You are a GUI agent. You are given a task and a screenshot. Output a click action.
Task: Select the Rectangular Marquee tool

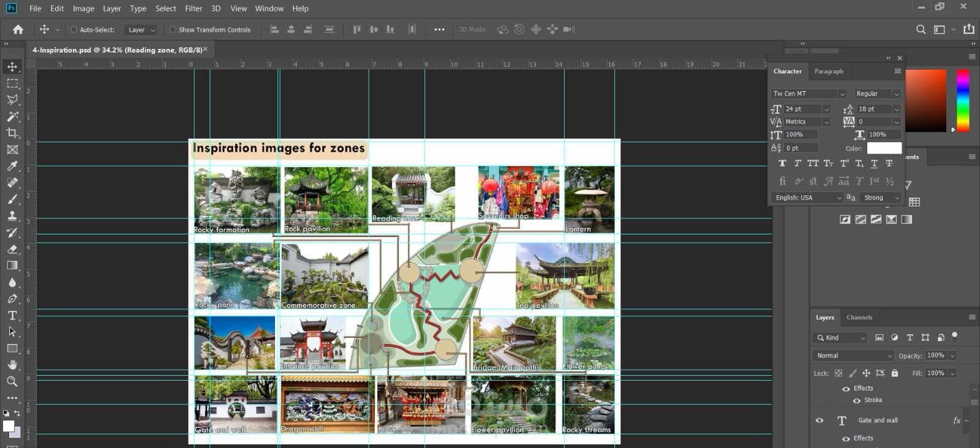click(12, 83)
